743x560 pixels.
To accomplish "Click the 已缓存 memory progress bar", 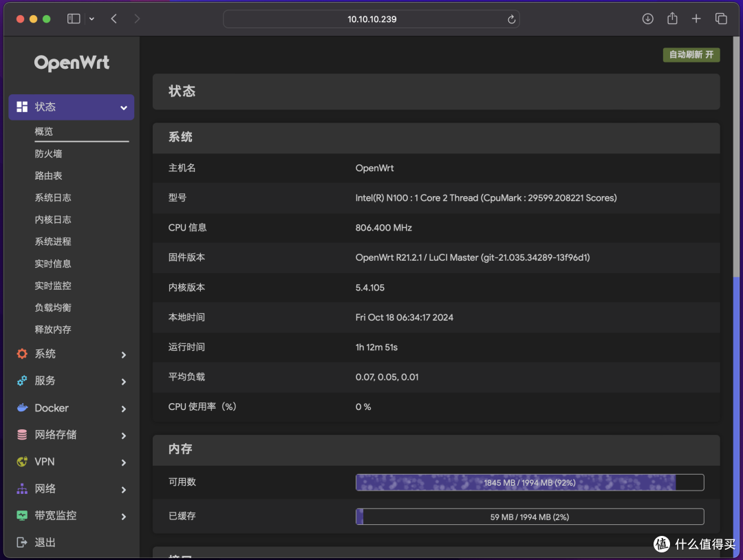I will (530, 517).
